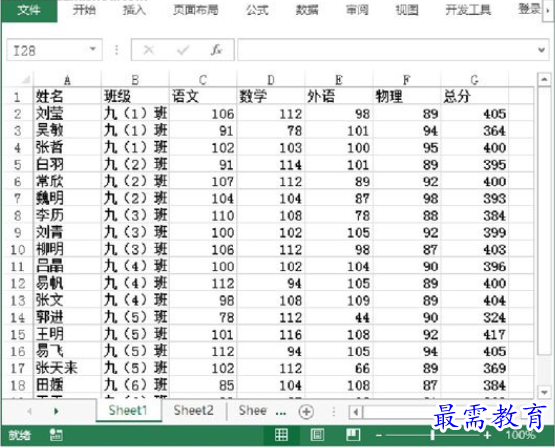Click the 班级 header cell
The width and height of the screenshot is (555, 448).
(135, 96)
